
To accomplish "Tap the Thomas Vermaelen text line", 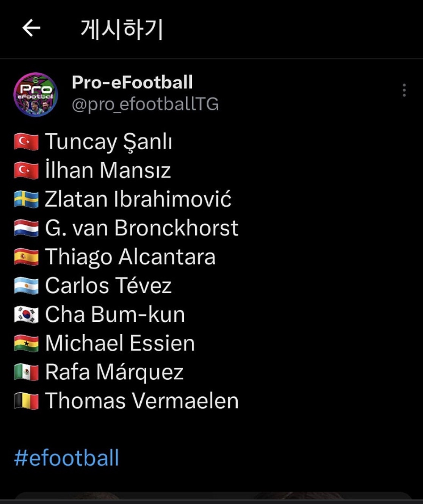I will pos(142,401).
